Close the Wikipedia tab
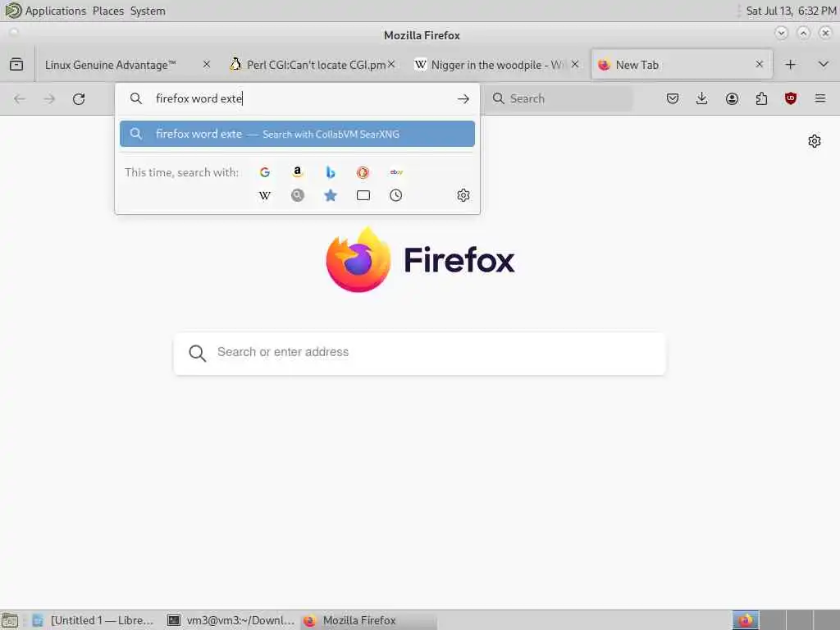Screen dimensions: 840x630 [575, 64]
